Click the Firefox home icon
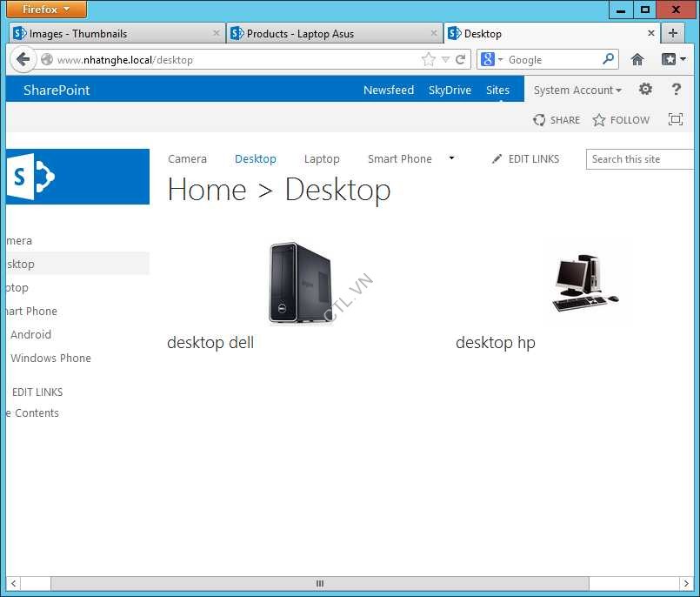 click(x=637, y=59)
